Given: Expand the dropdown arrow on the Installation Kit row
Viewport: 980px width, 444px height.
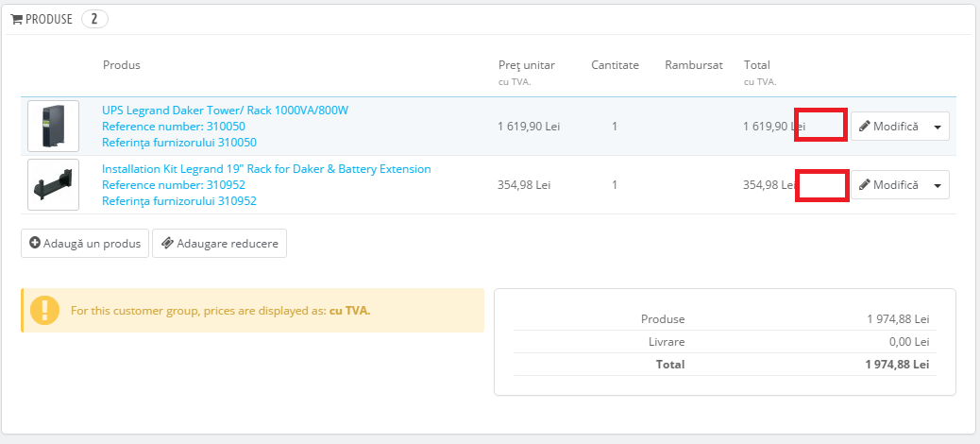Looking at the screenshot, I should (937, 185).
